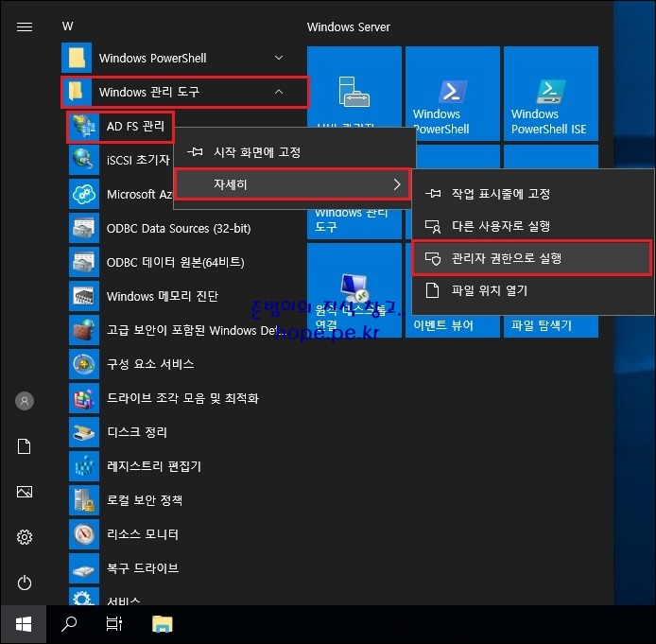Select 관리자 권한으로 실행 in submenu
The width and height of the screenshot is (656, 644).
(532, 258)
